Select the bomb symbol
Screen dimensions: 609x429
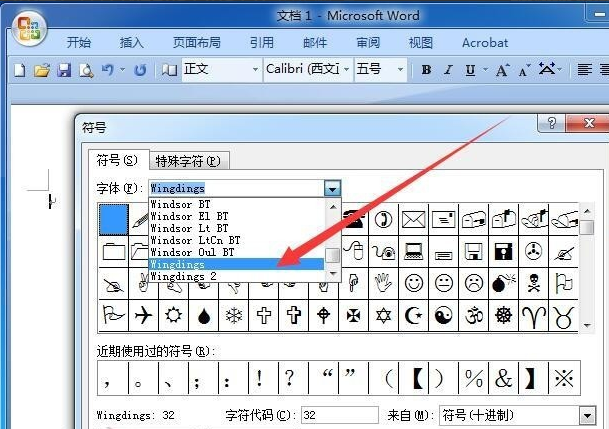[503, 283]
